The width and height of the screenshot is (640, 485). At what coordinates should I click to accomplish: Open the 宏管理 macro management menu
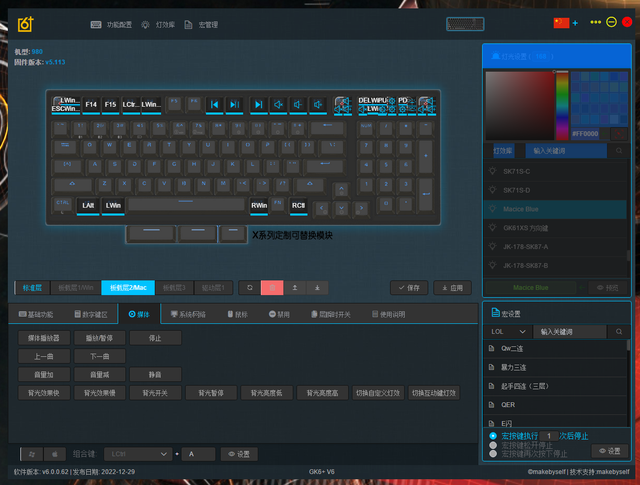coord(201,25)
